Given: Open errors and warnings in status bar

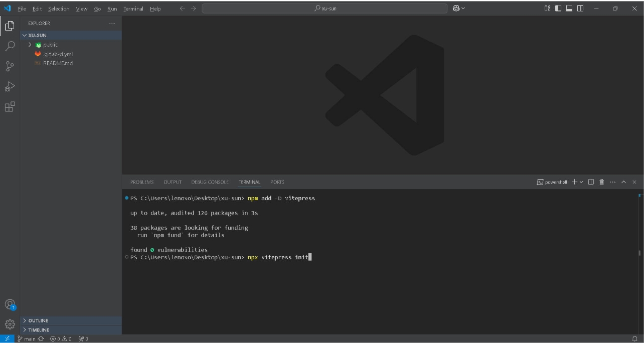Looking at the screenshot, I should coord(61,339).
